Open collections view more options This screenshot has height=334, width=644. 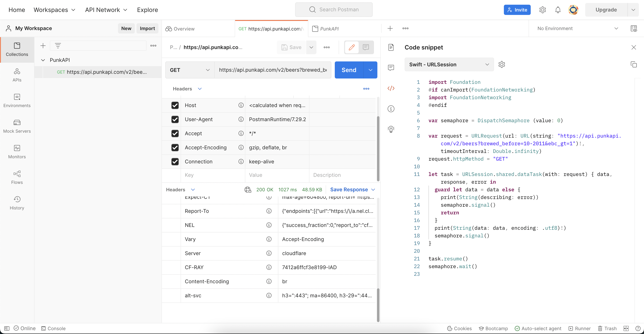coord(153,46)
